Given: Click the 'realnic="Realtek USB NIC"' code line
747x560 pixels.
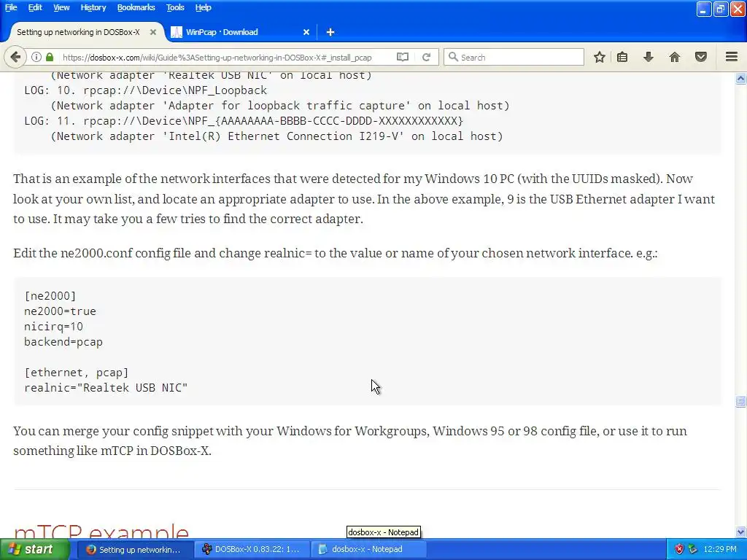Looking at the screenshot, I should [x=106, y=388].
